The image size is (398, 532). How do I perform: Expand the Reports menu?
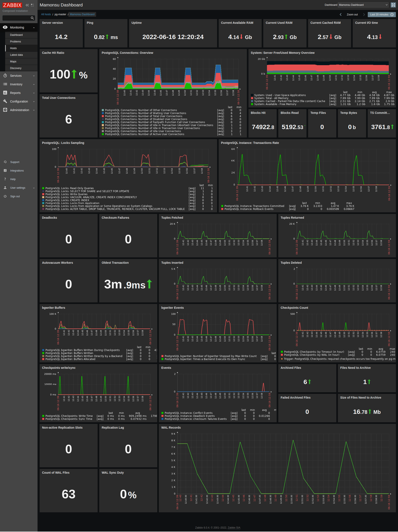[34, 93]
